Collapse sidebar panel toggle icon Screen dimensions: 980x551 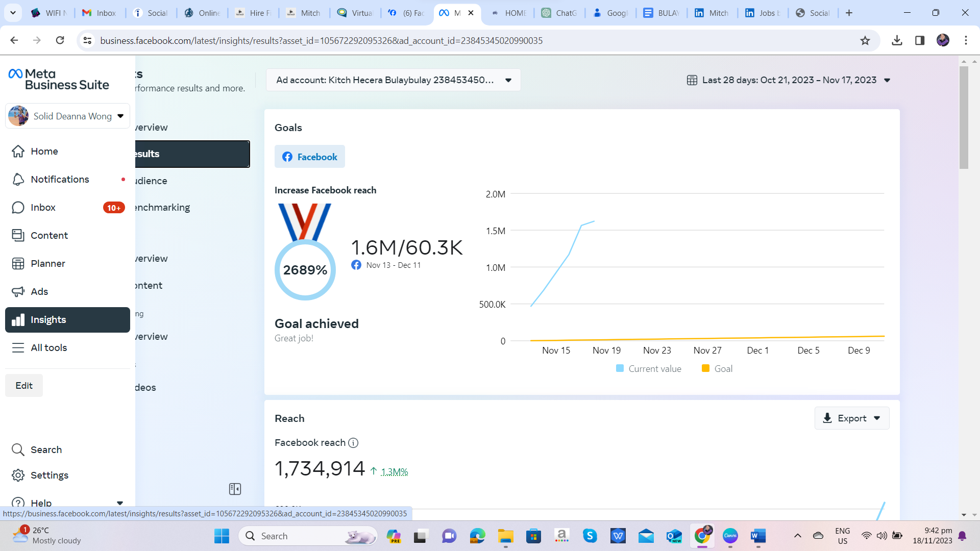(235, 489)
